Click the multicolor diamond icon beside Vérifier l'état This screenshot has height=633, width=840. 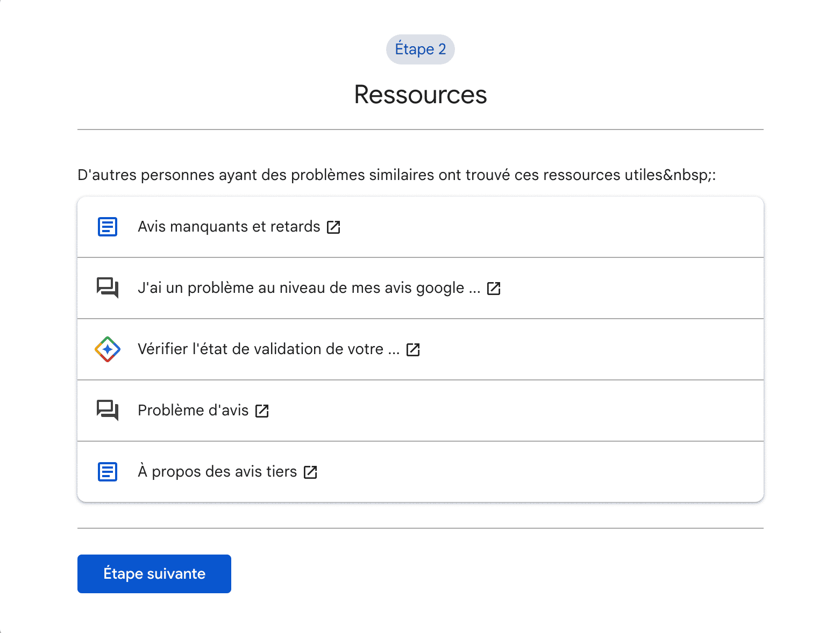click(108, 349)
